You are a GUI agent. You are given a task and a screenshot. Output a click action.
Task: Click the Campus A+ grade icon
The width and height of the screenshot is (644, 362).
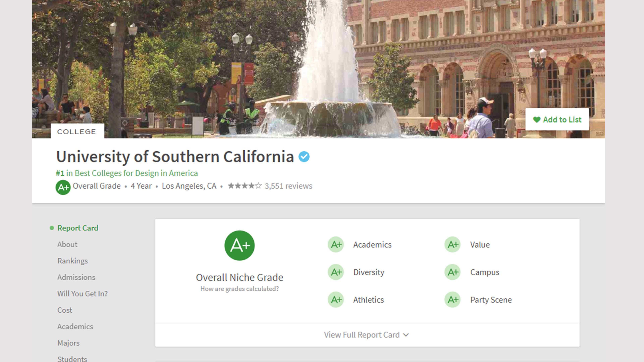click(452, 272)
